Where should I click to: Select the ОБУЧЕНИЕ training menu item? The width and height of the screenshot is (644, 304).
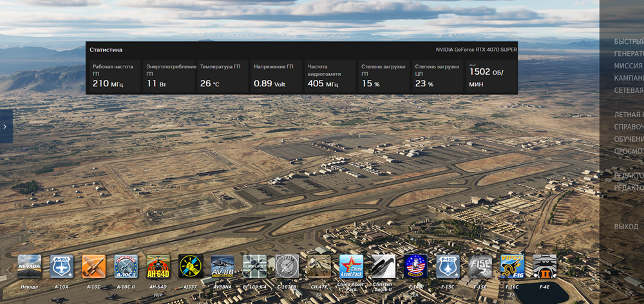629,139
